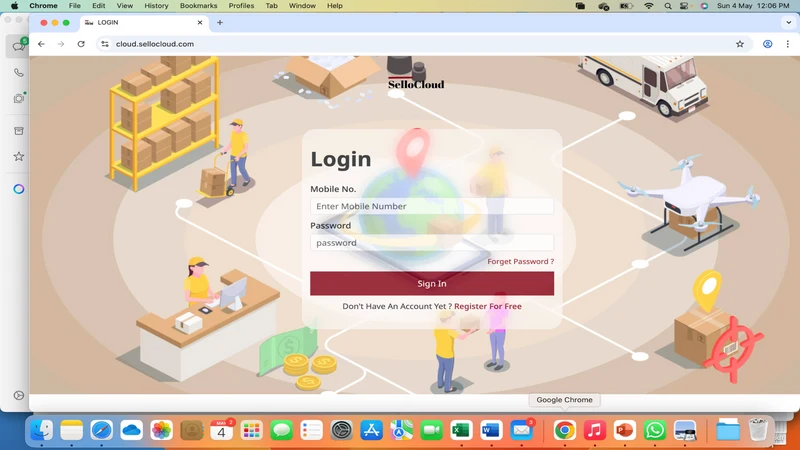Open the Chrome profile icon

point(767,44)
